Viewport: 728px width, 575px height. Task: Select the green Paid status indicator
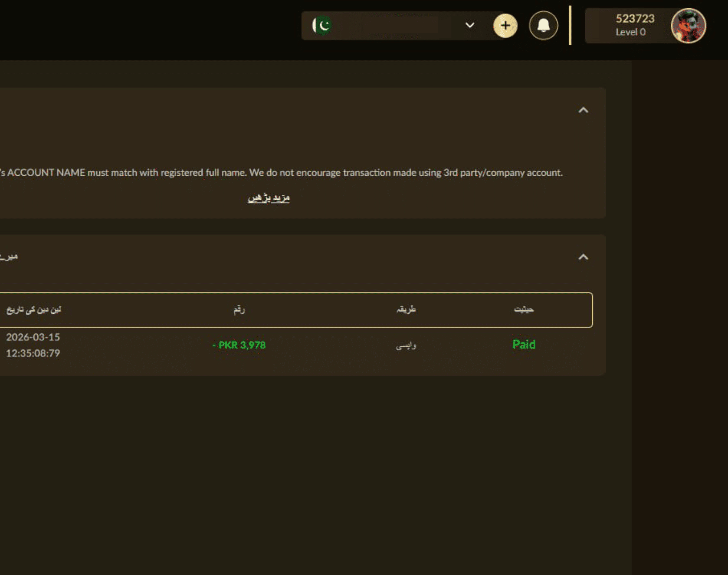point(524,344)
